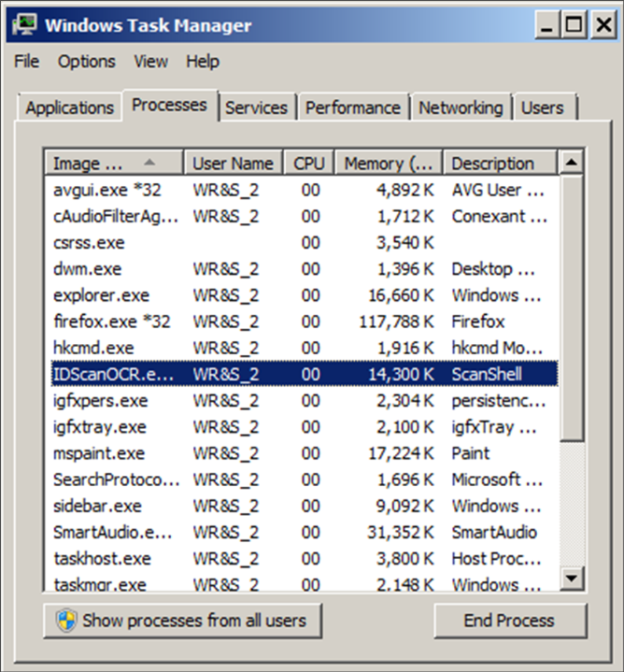
Task: Open the Help menu
Action: coord(202,62)
